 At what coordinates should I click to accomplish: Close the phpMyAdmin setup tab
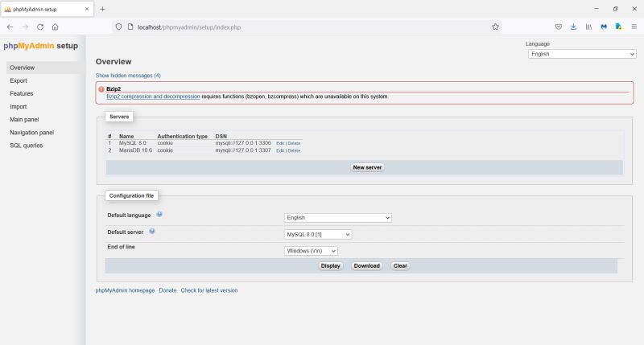(x=87, y=9)
